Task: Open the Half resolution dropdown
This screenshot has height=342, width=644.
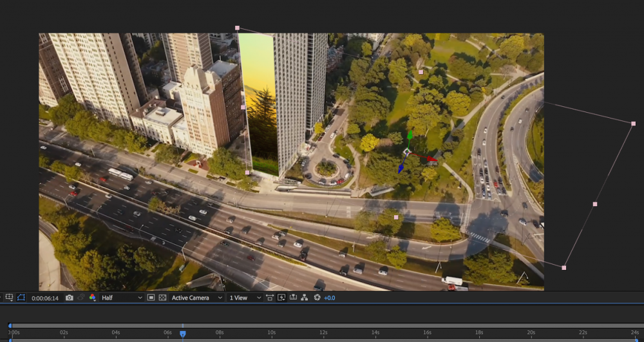Action: [121, 298]
